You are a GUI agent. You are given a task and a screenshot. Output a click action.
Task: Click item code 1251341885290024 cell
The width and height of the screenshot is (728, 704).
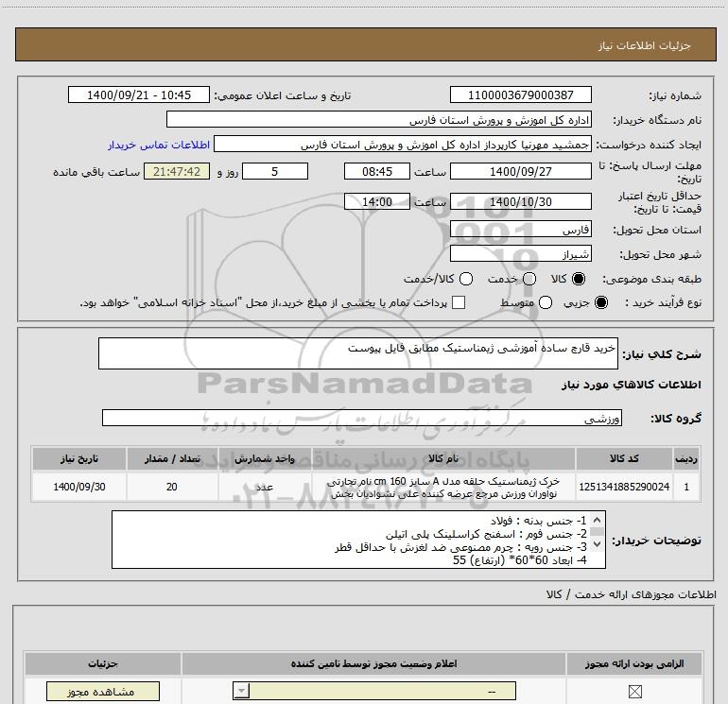[624, 487]
